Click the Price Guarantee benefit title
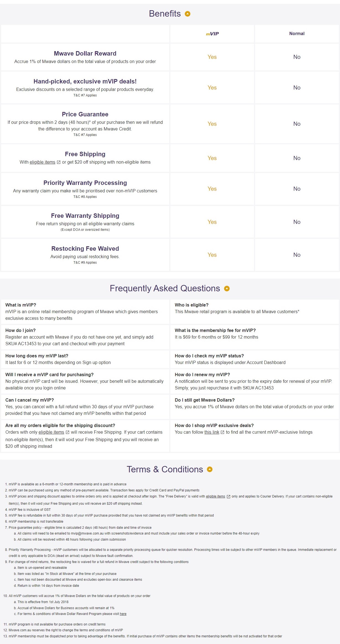This screenshot has width=340, height=644. (85, 114)
